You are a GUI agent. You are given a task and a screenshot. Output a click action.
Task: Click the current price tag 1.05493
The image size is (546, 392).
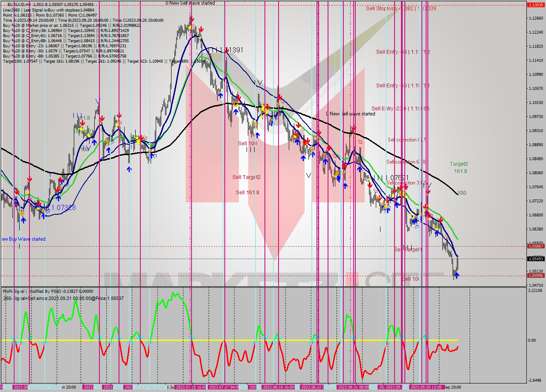pyautogui.click(x=535, y=259)
